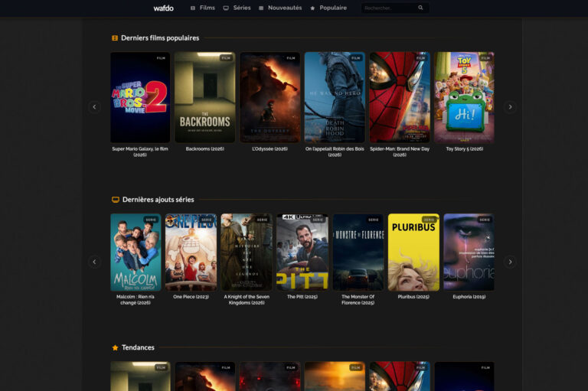Screen dimensions: 588x391
Task: Click the Tendances section heading
Action: coord(138,347)
